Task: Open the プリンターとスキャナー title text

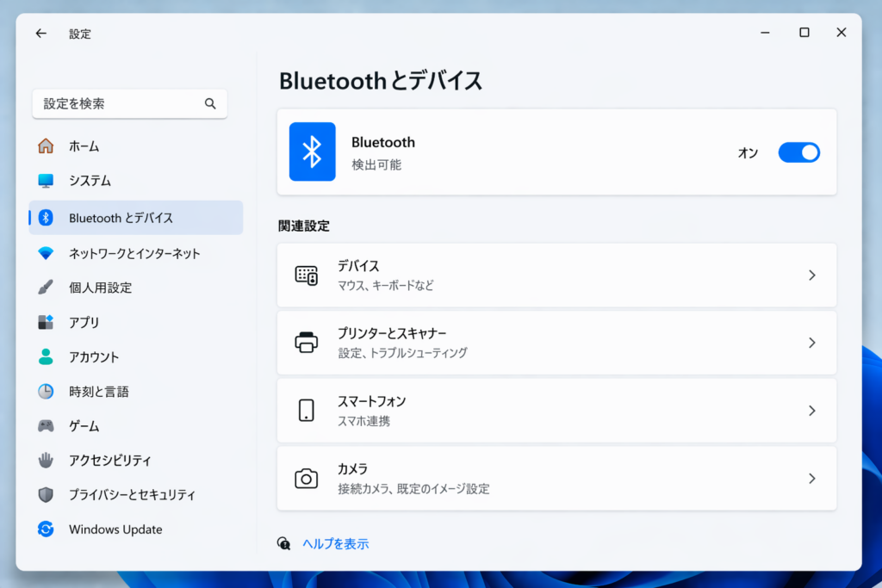Action: pyautogui.click(x=392, y=333)
